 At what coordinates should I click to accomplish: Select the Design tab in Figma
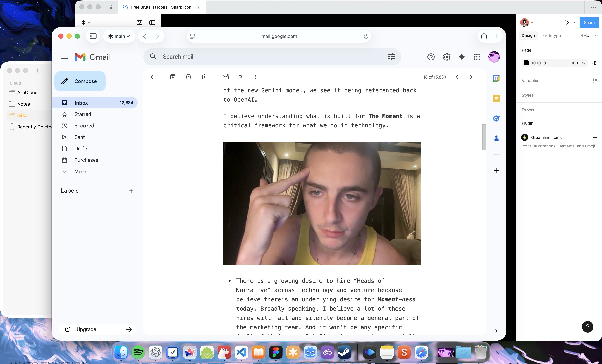(x=528, y=35)
